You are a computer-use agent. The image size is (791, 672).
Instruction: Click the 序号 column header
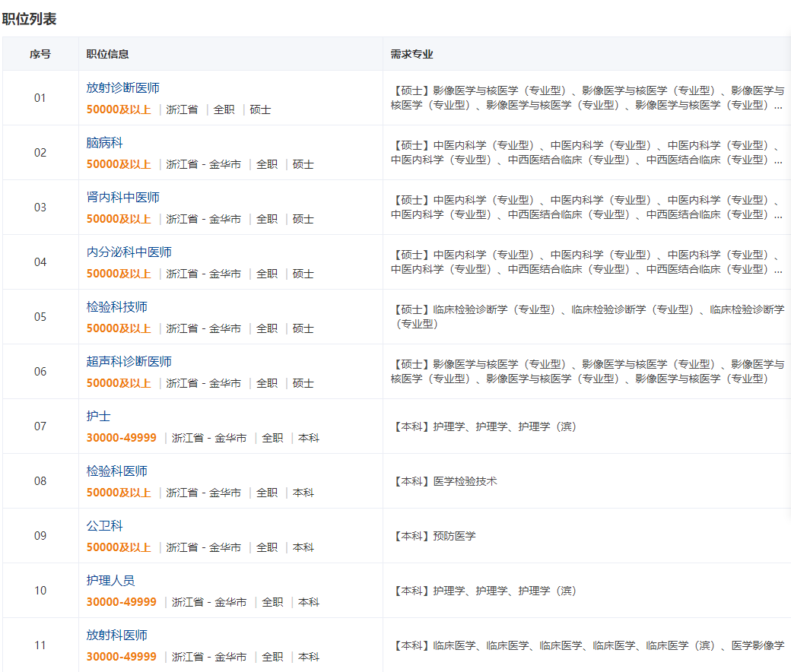[x=40, y=54]
